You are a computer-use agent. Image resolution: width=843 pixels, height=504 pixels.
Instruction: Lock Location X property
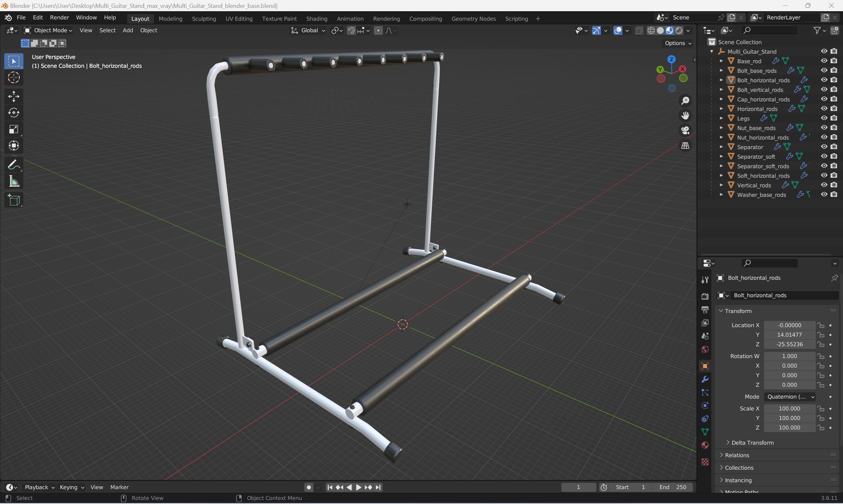pyautogui.click(x=821, y=325)
